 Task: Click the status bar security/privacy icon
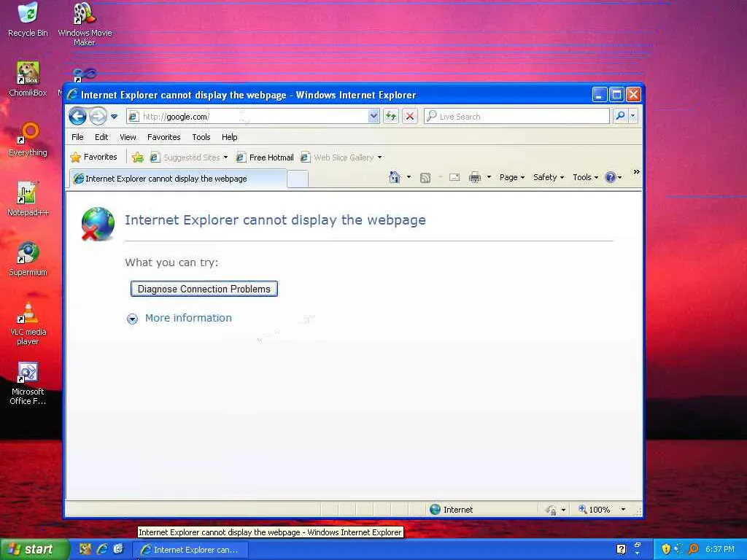tap(551, 510)
